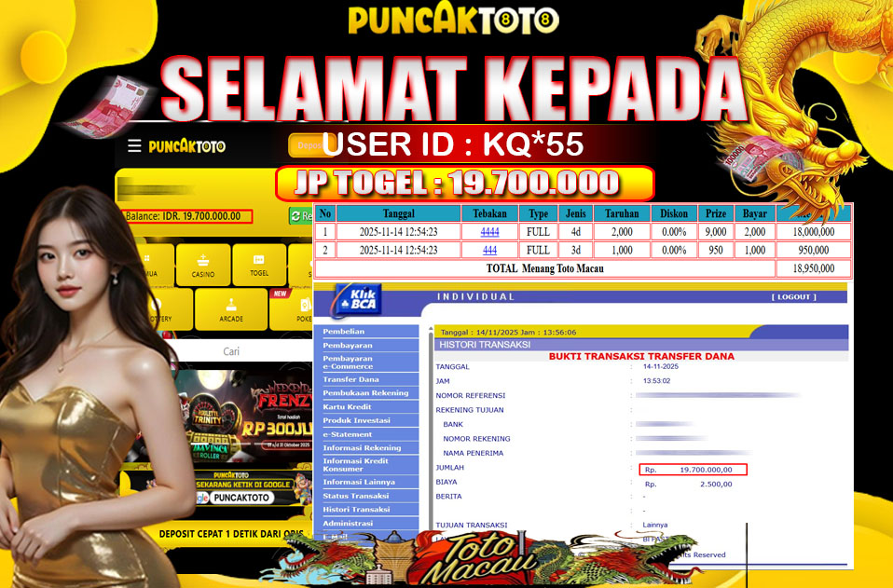Open the 4444 tebakan link
The image size is (893, 588).
[x=489, y=231]
